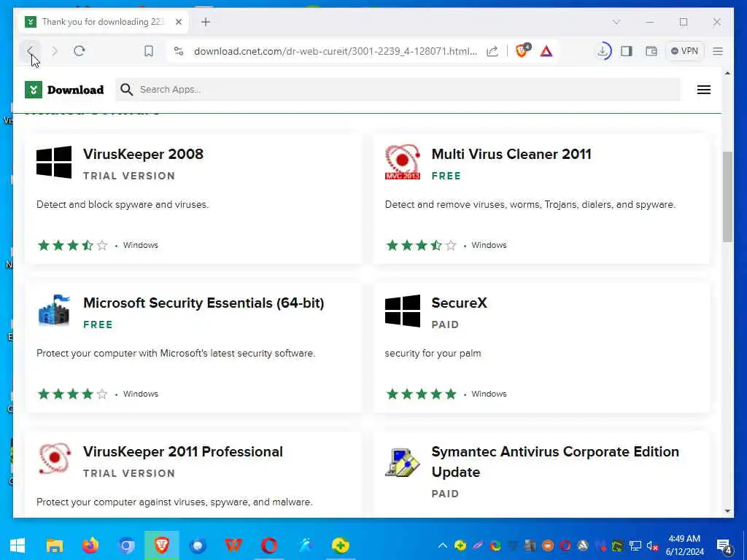The width and height of the screenshot is (747, 560).
Task: Click the Microsoft Security Essentials castle icon
Action: [54, 310]
